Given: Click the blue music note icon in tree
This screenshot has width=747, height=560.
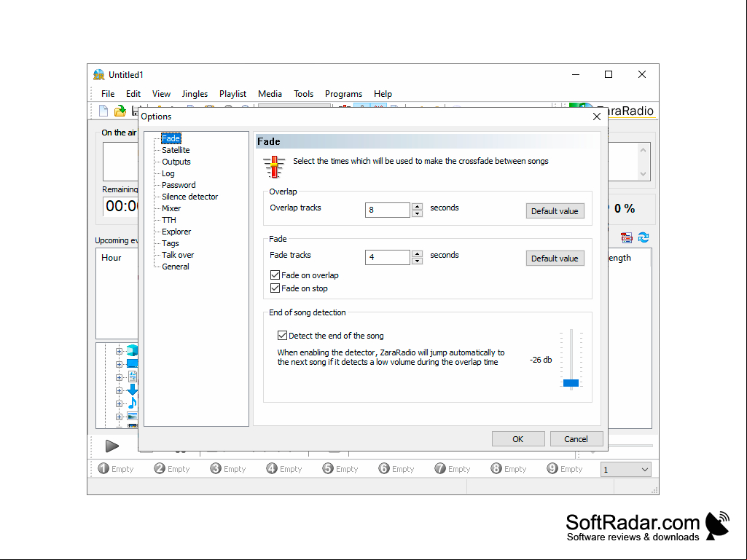Looking at the screenshot, I should [133, 403].
